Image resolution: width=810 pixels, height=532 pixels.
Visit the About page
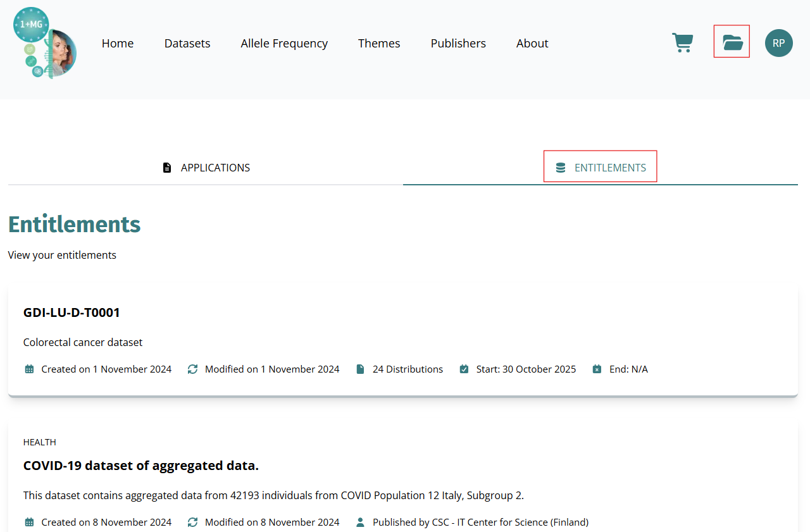tap(532, 43)
